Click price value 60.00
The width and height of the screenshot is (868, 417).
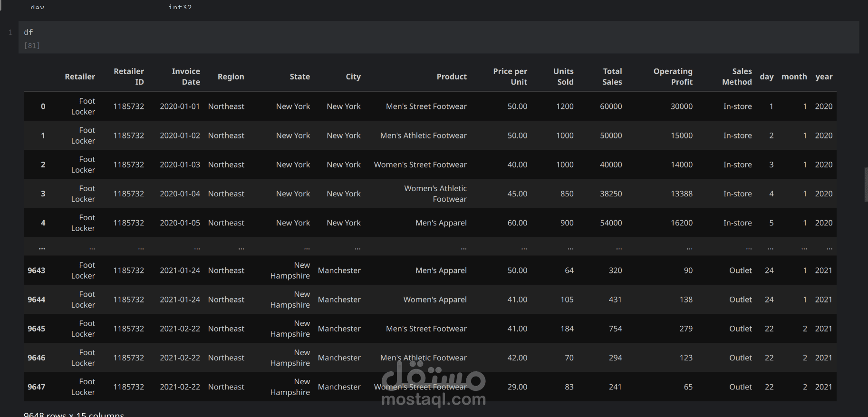click(517, 223)
